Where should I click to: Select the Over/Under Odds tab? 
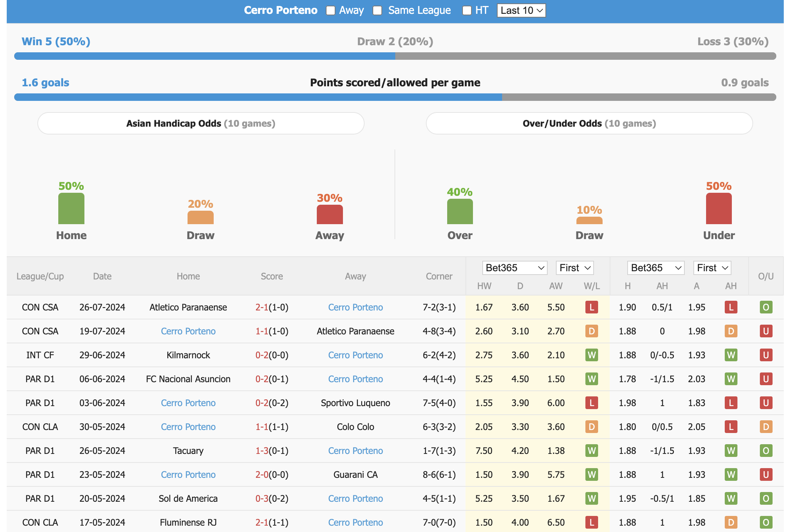click(589, 123)
